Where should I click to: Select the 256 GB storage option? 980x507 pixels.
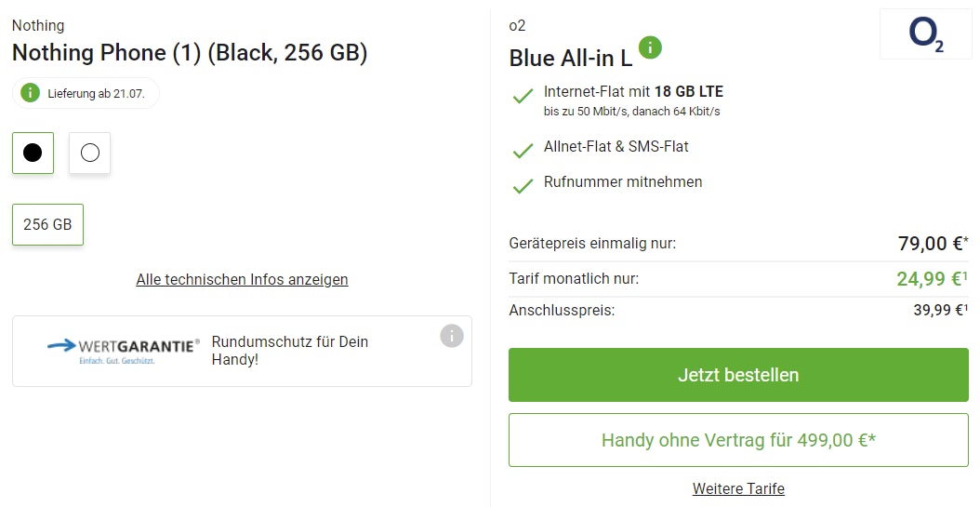point(47,225)
